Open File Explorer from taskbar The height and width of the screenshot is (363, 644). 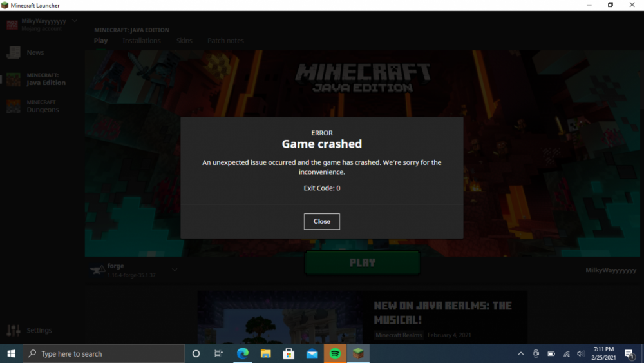[x=266, y=353]
